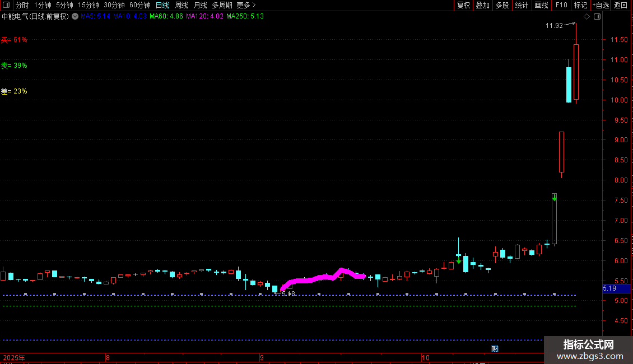Click the MA10: 4.03 label
Image resolution: width=633 pixels, height=364 pixels.
pos(129,16)
